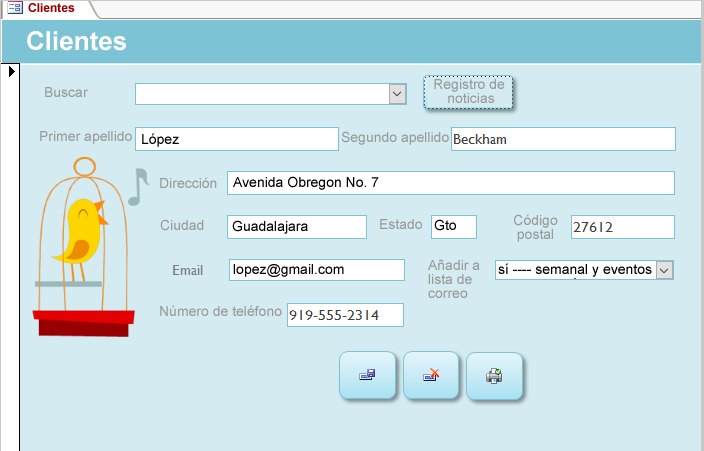Click the Segundo apellido label
The width and height of the screenshot is (704, 451).
pos(395,137)
